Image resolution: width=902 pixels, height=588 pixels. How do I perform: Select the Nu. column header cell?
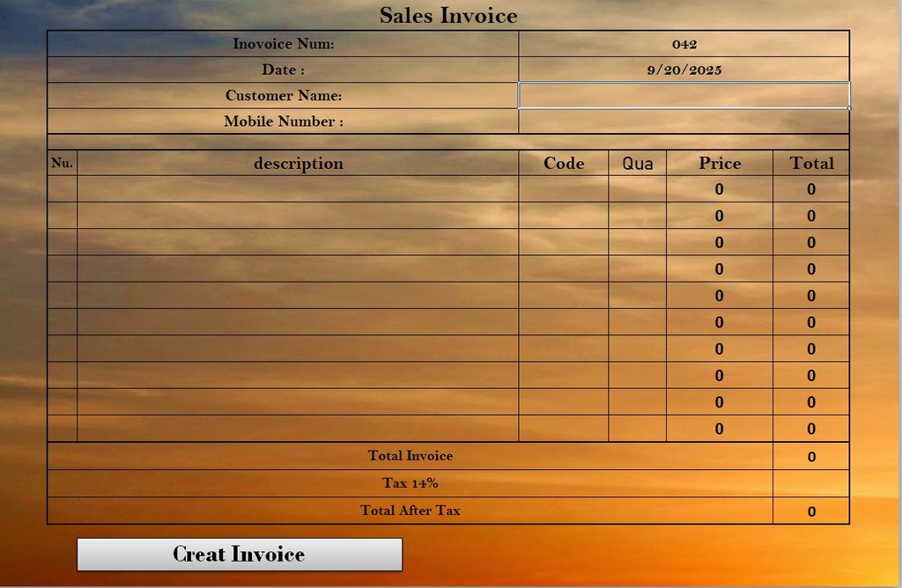click(x=62, y=163)
